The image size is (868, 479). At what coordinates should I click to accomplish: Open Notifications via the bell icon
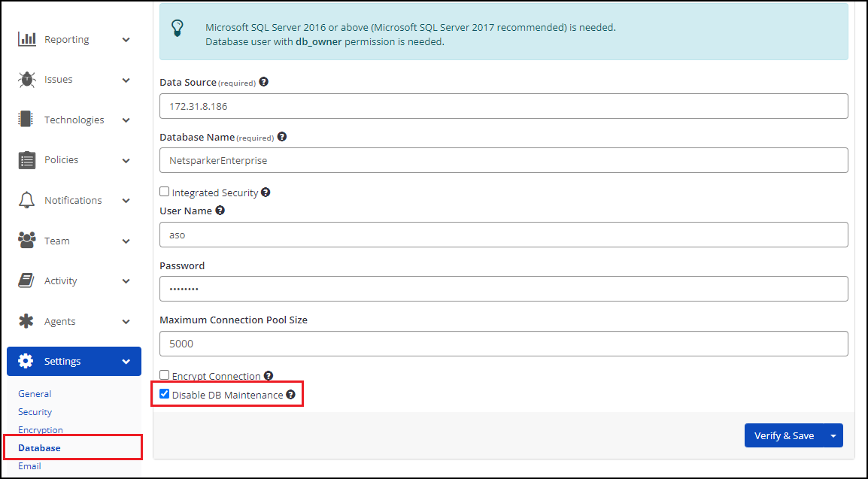pyautogui.click(x=25, y=200)
